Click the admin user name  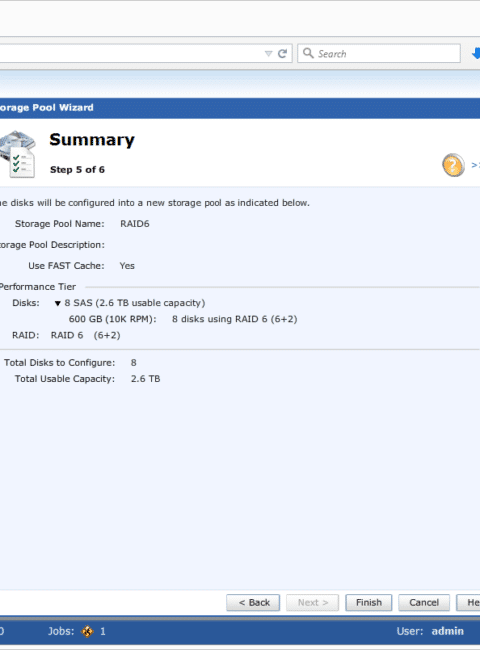pyautogui.click(x=447, y=631)
